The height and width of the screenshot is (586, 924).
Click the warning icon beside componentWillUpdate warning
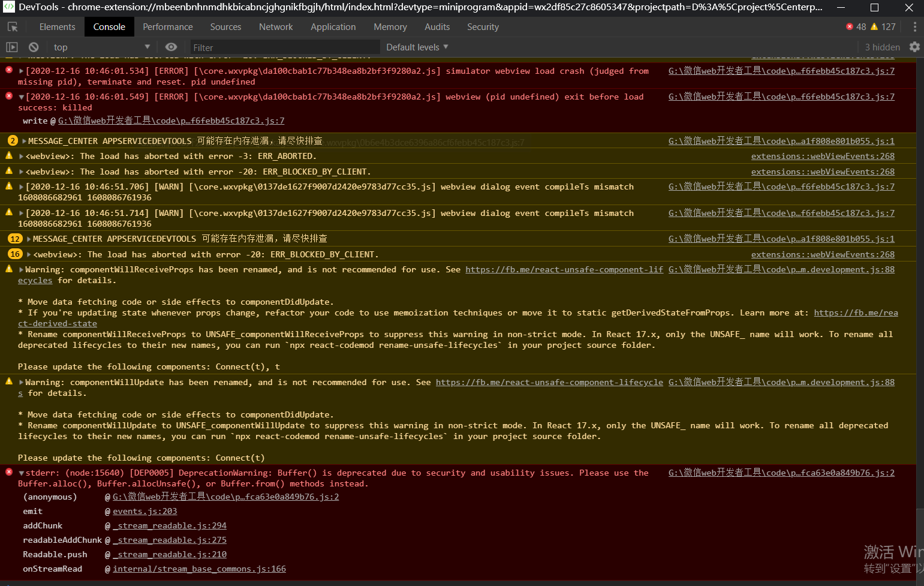click(x=9, y=381)
